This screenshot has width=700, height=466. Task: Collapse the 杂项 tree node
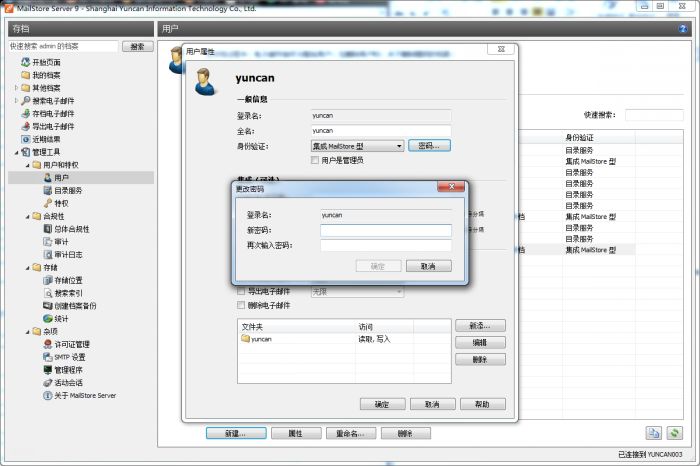tap(28, 332)
